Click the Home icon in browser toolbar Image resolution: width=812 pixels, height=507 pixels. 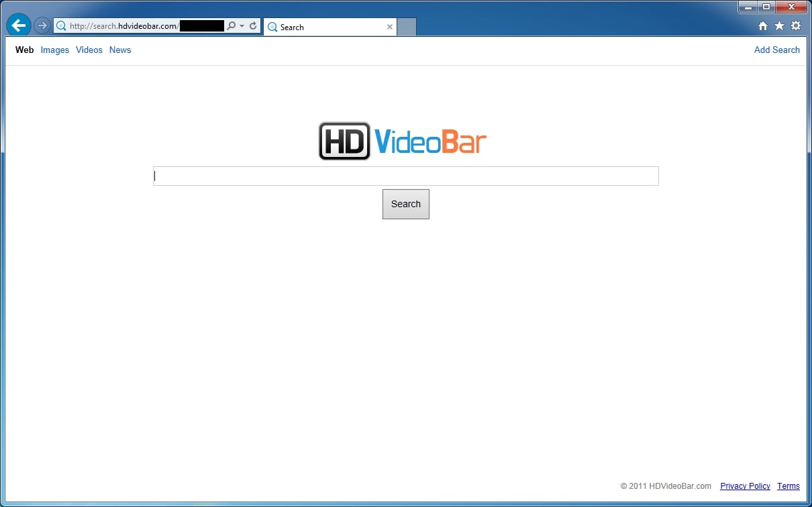[x=763, y=26]
